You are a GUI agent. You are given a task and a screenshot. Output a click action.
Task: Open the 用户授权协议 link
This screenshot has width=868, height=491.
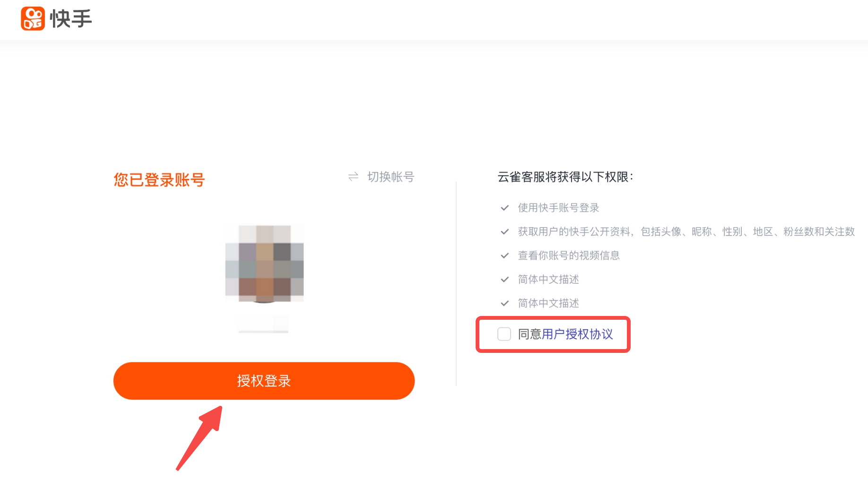(x=577, y=334)
